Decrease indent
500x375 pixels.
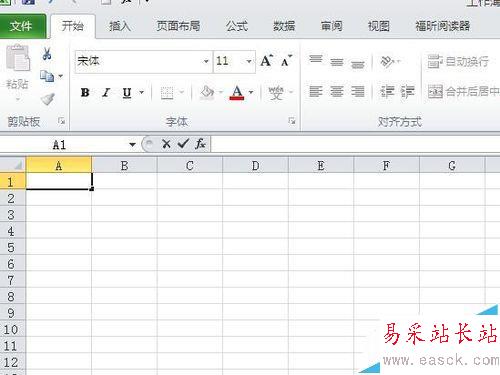(x=387, y=91)
